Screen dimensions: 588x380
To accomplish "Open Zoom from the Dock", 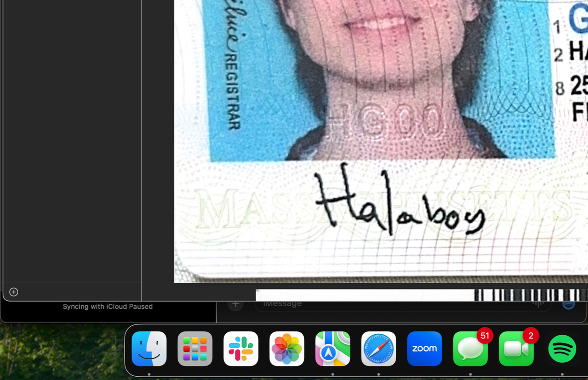I will coord(424,349).
